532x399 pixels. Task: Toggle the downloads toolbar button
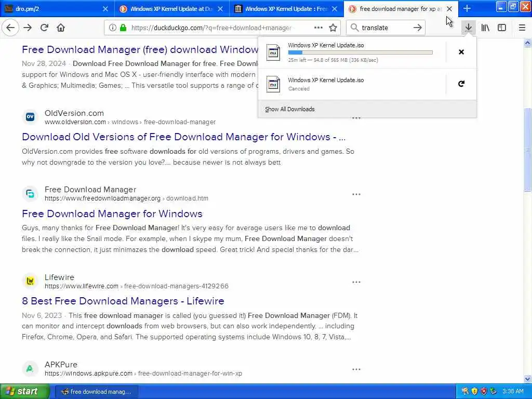(469, 28)
